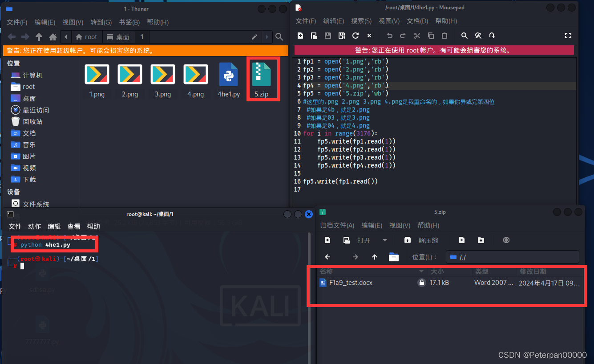Click add-files icon in archive manager
The image size is (594, 364).
pos(462,240)
